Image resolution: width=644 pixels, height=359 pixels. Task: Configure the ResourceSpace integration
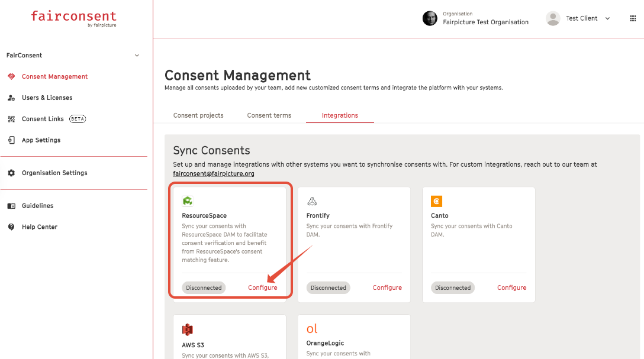pyautogui.click(x=262, y=287)
